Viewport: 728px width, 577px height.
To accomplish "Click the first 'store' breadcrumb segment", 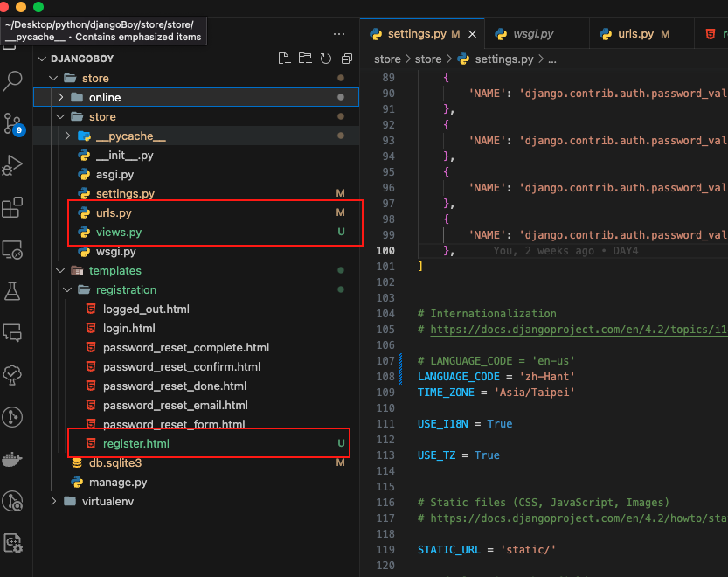I will 387,59.
